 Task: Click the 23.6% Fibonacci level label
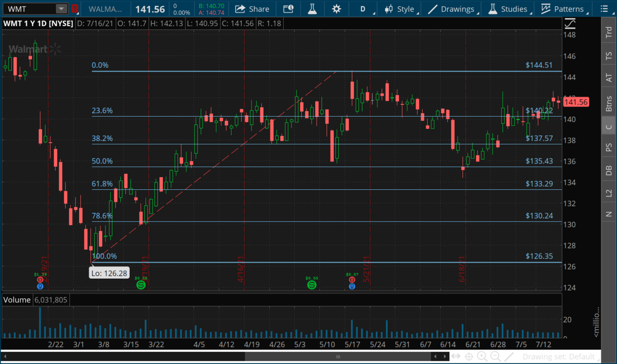pos(102,111)
